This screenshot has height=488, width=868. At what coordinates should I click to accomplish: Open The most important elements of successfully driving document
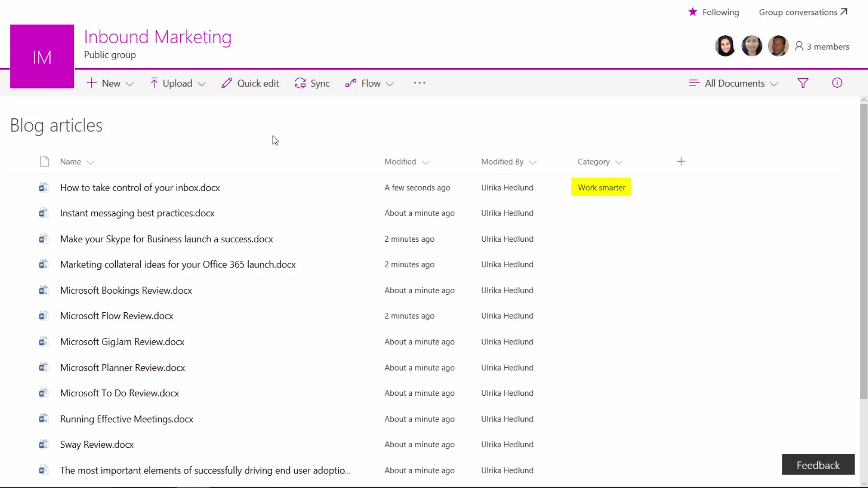(x=205, y=470)
